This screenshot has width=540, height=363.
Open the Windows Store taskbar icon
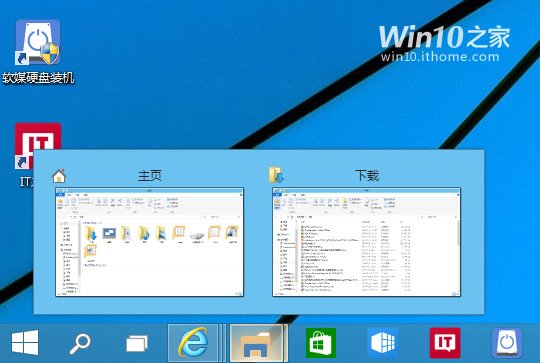tap(321, 343)
